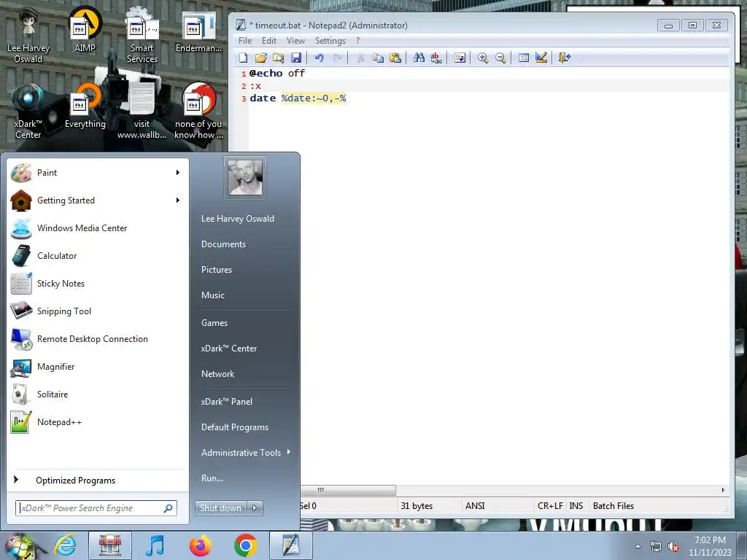Screen dimensions: 747x560
Task: Expand the Optimized Programs list arrow
Action: [16, 480]
